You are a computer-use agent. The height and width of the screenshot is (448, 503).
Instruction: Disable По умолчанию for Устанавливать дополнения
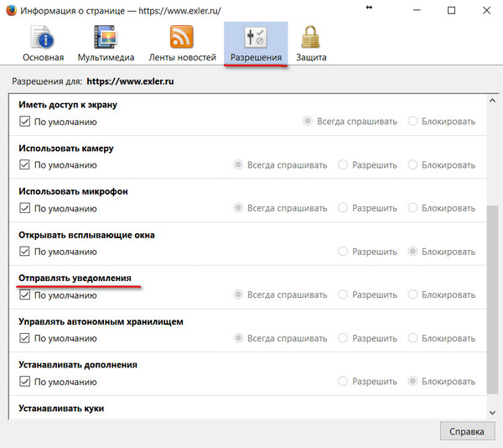(x=23, y=382)
